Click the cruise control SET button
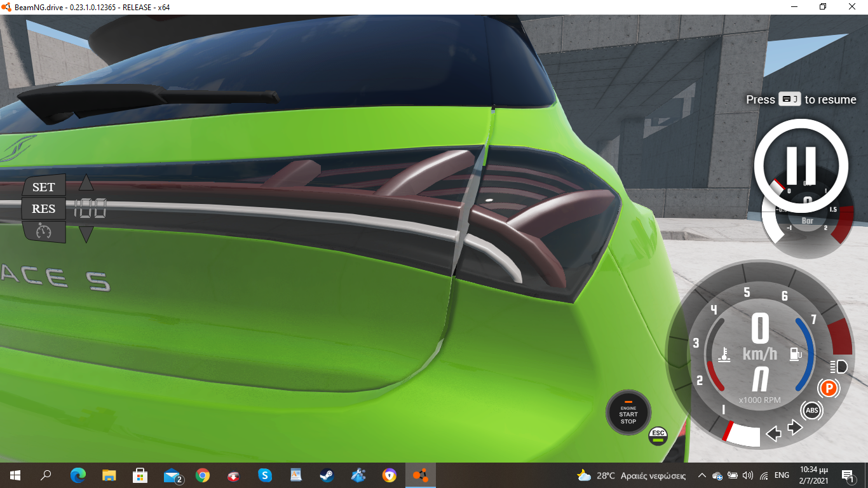868x488 pixels. [x=44, y=187]
